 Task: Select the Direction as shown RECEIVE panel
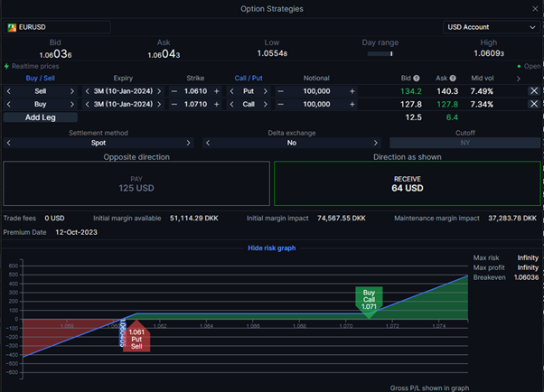[407, 183]
